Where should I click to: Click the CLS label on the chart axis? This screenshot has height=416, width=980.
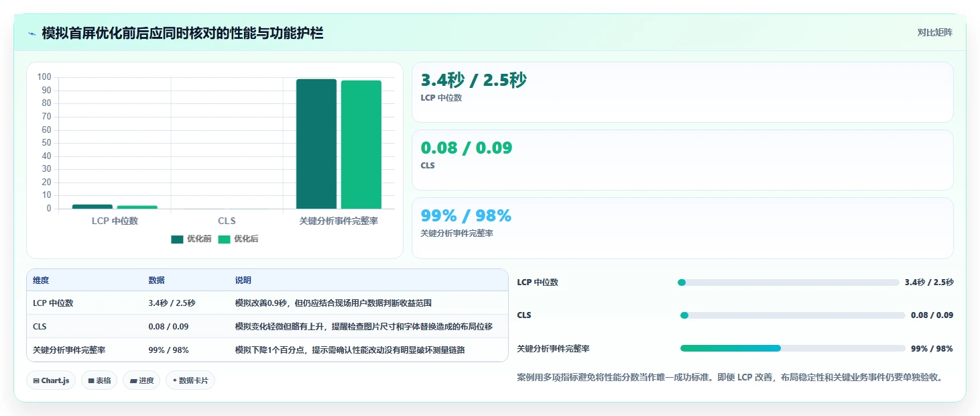point(227,221)
